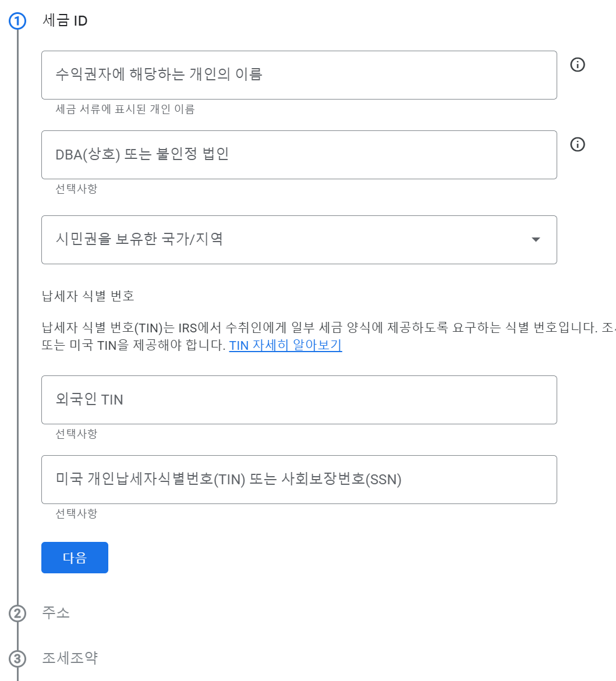Click the 외국인 TIN input

click(x=299, y=400)
